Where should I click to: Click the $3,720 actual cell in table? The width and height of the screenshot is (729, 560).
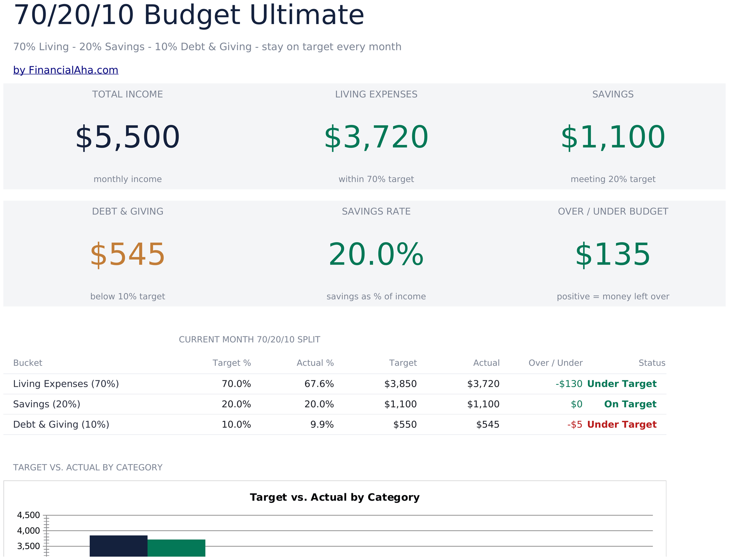point(483,384)
